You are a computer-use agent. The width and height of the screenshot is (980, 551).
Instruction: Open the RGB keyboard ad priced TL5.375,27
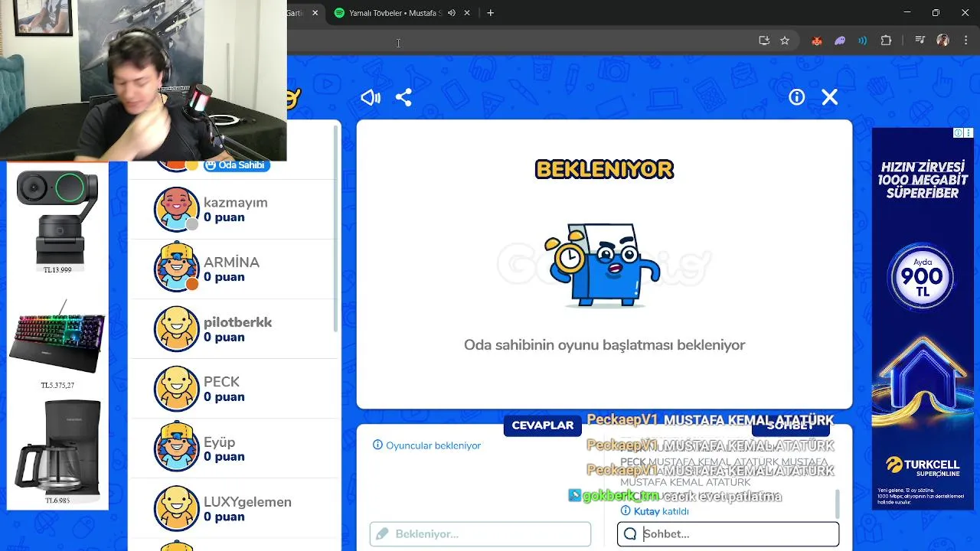pos(57,344)
